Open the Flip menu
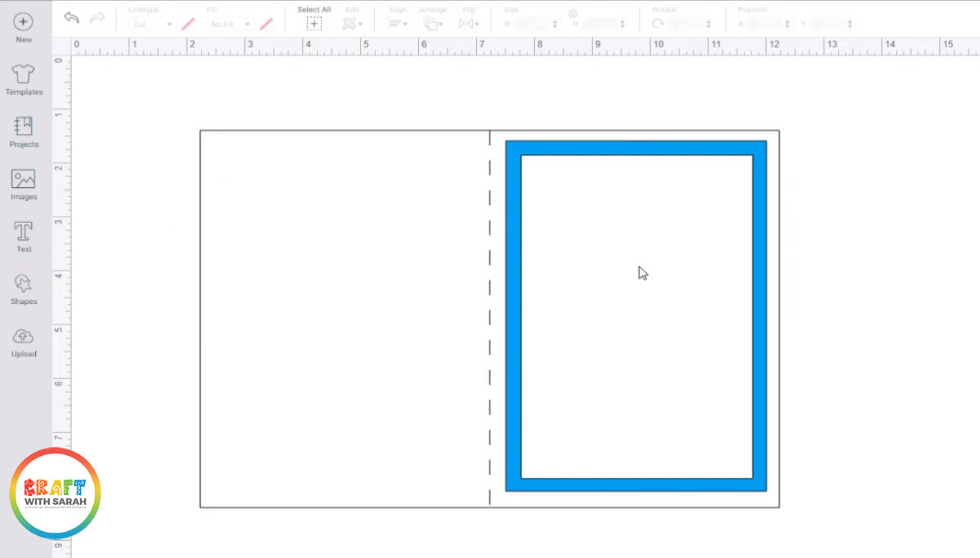980x558 pixels. tap(468, 24)
